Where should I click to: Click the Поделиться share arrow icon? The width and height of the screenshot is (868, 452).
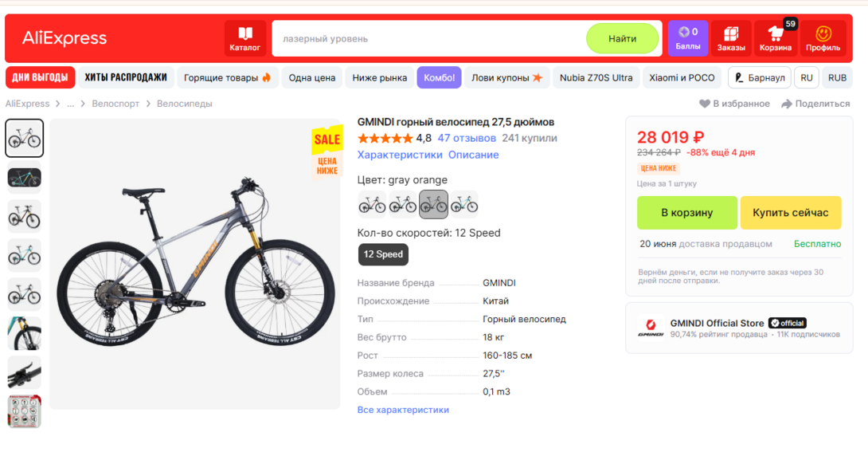(x=787, y=104)
